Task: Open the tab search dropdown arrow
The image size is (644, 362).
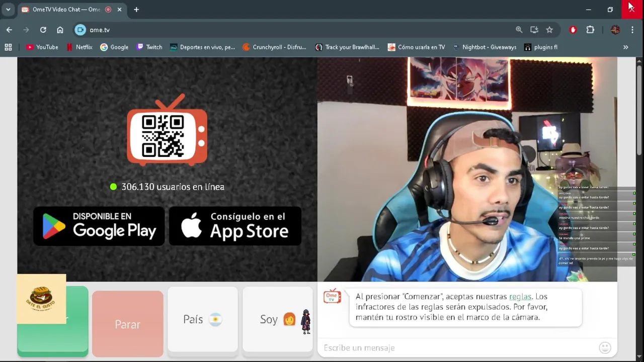Action: coord(8,10)
